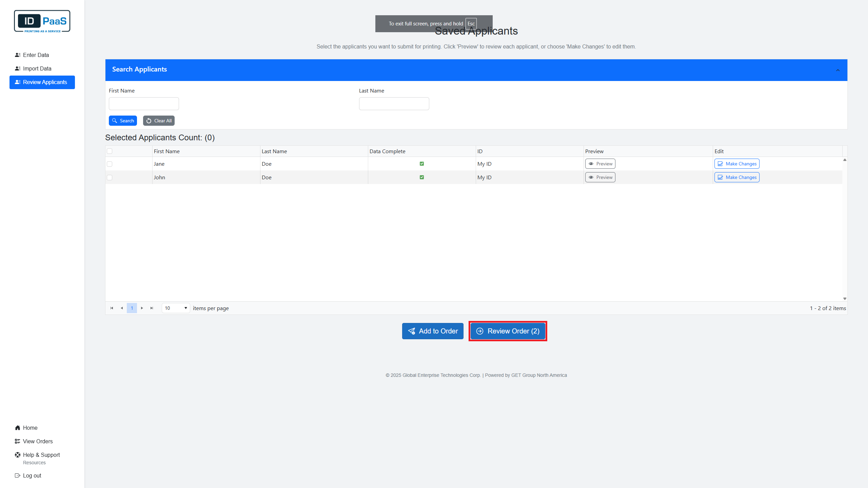Preview Jane Doe's applicant record
Viewport: 868px width, 488px height.
click(600, 164)
